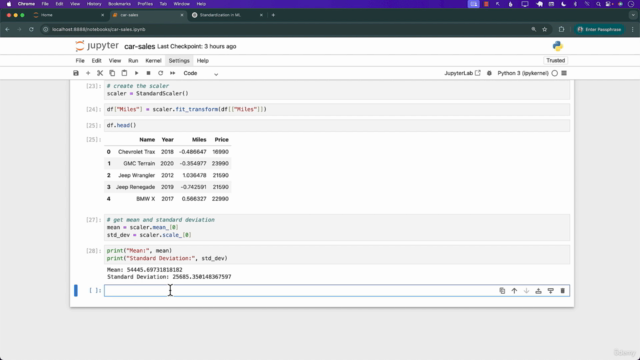The image size is (640, 360).
Task: Bookmark this page star icon
Action: 544,29
